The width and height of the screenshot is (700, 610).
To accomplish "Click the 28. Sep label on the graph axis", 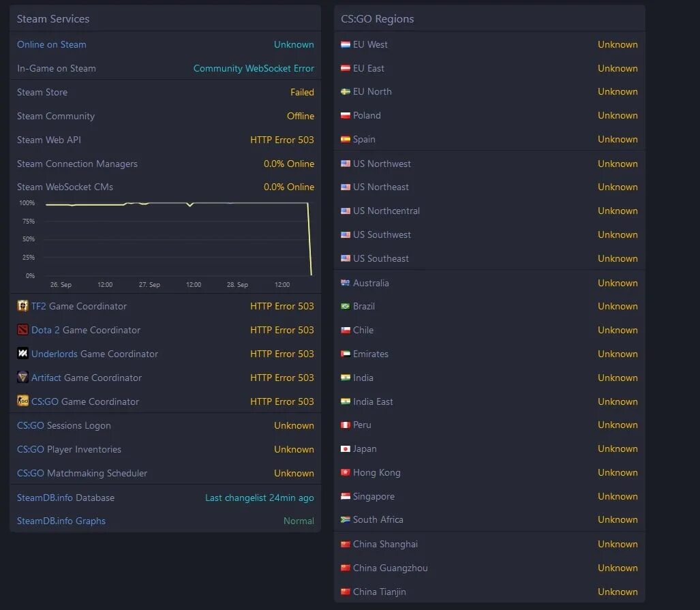I will coord(237,284).
